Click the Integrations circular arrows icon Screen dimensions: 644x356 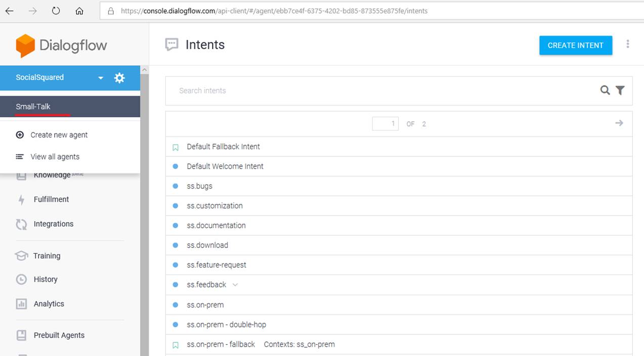click(x=21, y=224)
